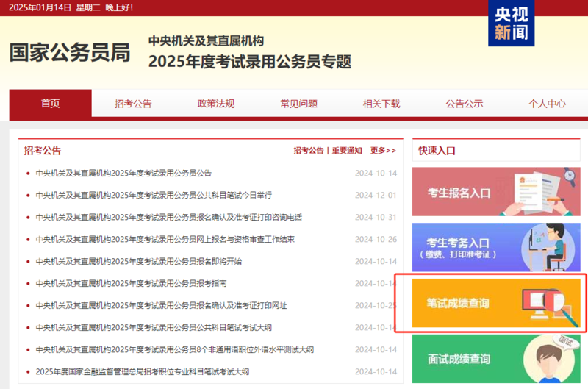Screen dimensions: 588x389
Task: Open 网上报名与资格审查工作结束 announcement
Action: point(165,240)
